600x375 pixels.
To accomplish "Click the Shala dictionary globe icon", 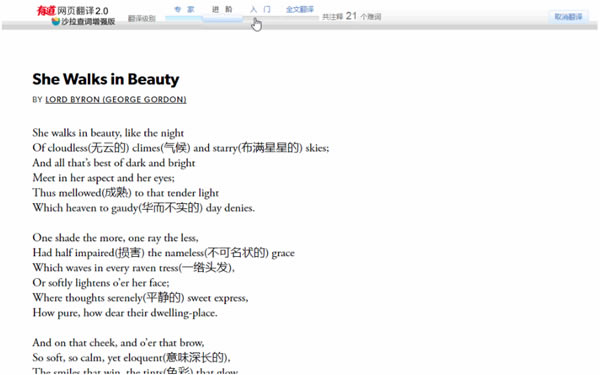I will tap(56, 21).
